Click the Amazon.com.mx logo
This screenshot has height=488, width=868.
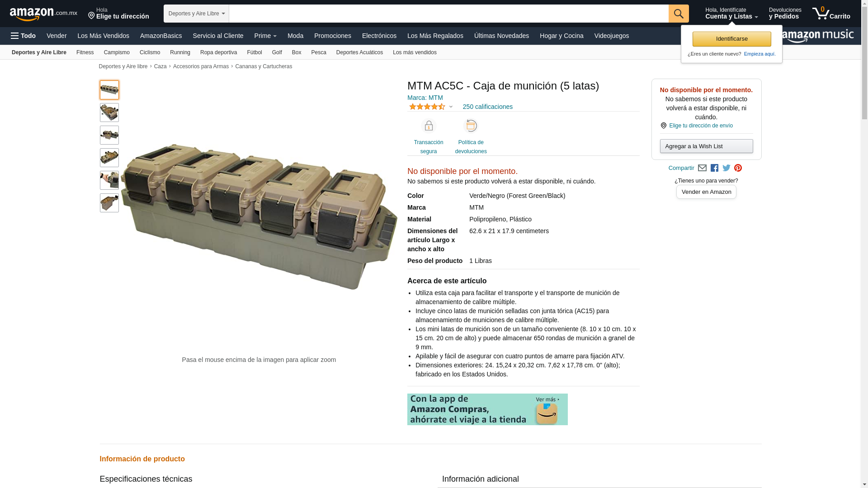pyautogui.click(x=43, y=14)
